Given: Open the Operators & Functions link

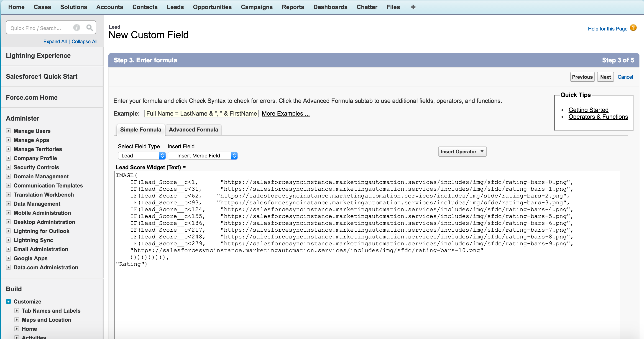Looking at the screenshot, I should [598, 117].
